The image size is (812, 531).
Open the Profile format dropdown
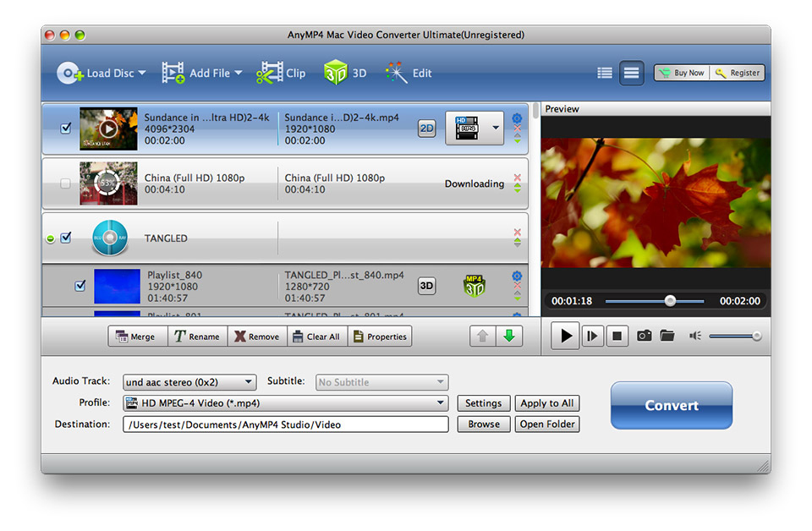click(x=285, y=403)
